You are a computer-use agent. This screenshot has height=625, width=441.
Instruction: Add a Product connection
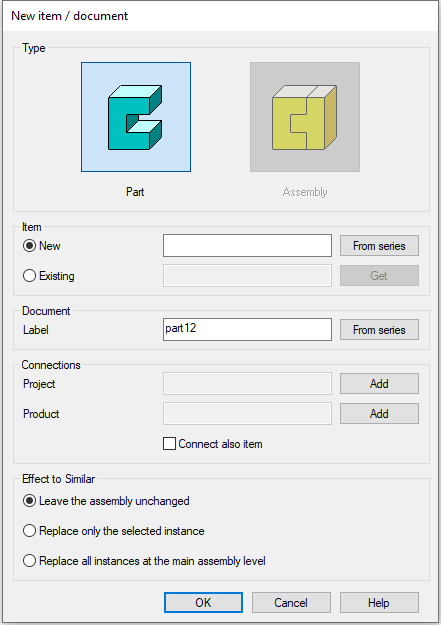[379, 414]
